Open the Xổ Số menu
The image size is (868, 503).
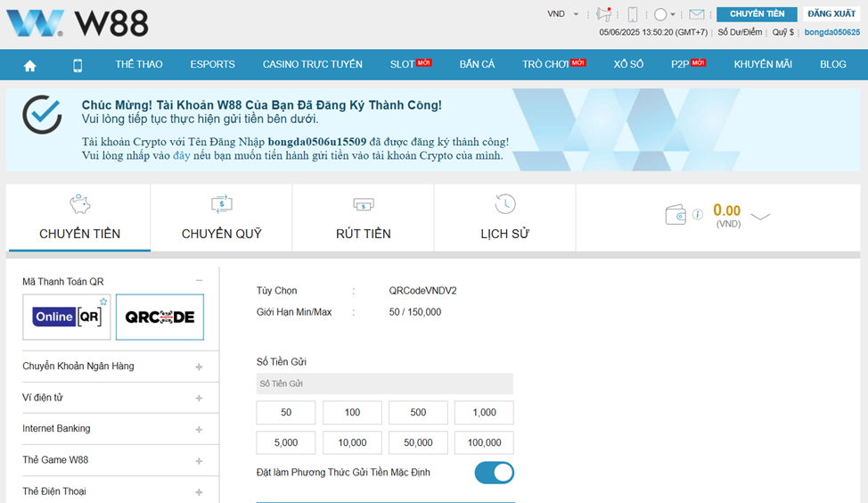click(628, 64)
